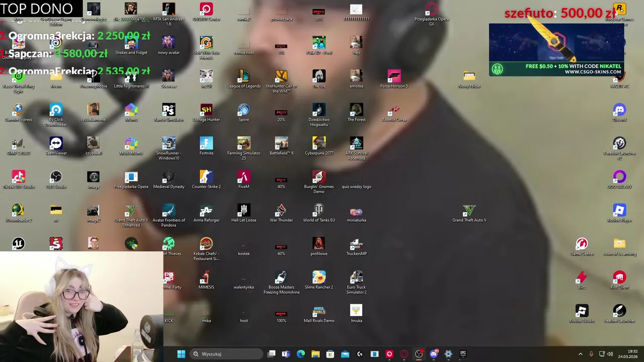
Task: Open the Spore desktop shortcut
Action: (x=244, y=113)
